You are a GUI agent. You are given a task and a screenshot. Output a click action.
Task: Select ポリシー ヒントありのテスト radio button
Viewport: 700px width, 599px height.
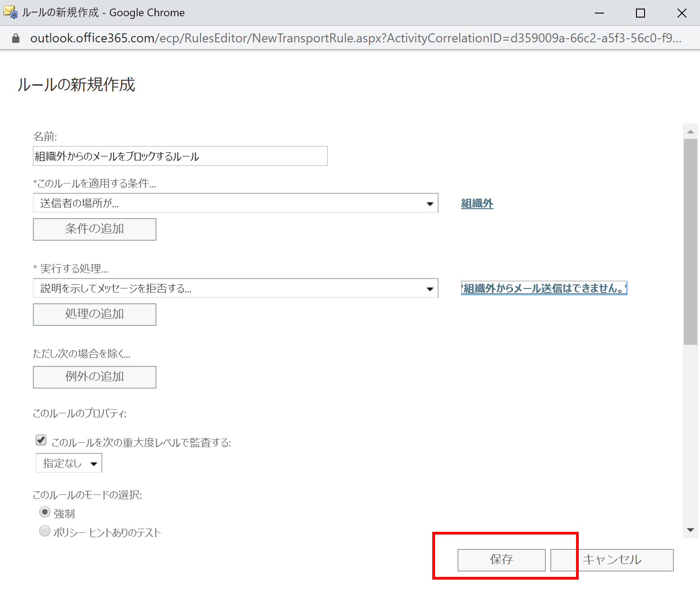[45, 531]
